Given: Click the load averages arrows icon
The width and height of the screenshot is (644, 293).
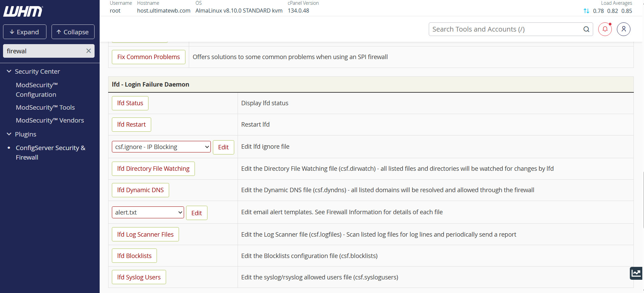Looking at the screenshot, I should pos(586,11).
